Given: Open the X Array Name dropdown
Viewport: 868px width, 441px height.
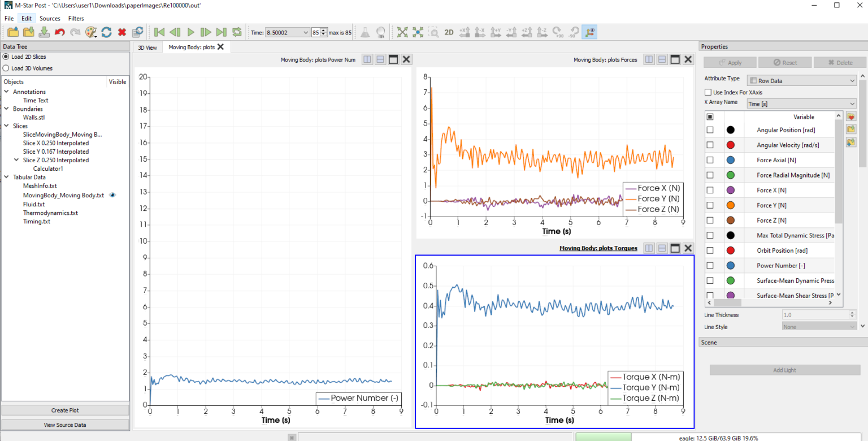Looking at the screenshot, I should [802, 103].
